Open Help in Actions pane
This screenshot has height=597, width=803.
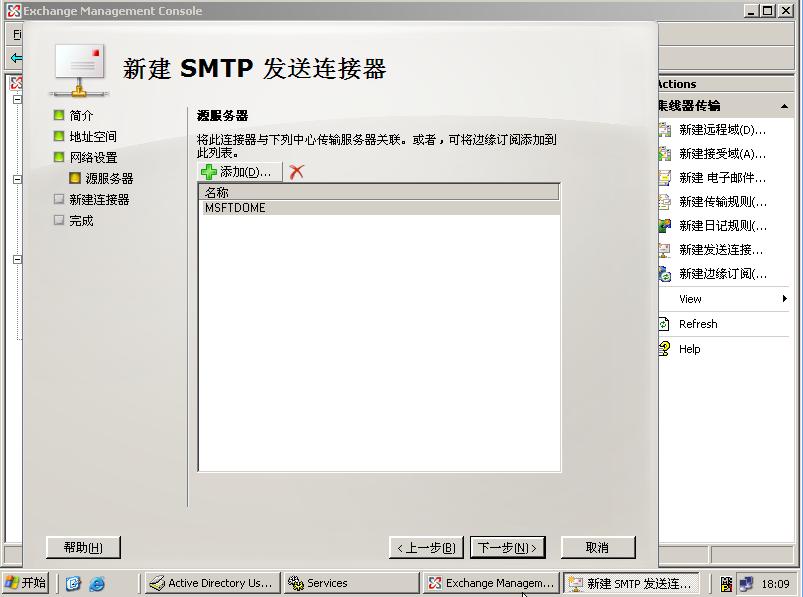tap(689, 349)
